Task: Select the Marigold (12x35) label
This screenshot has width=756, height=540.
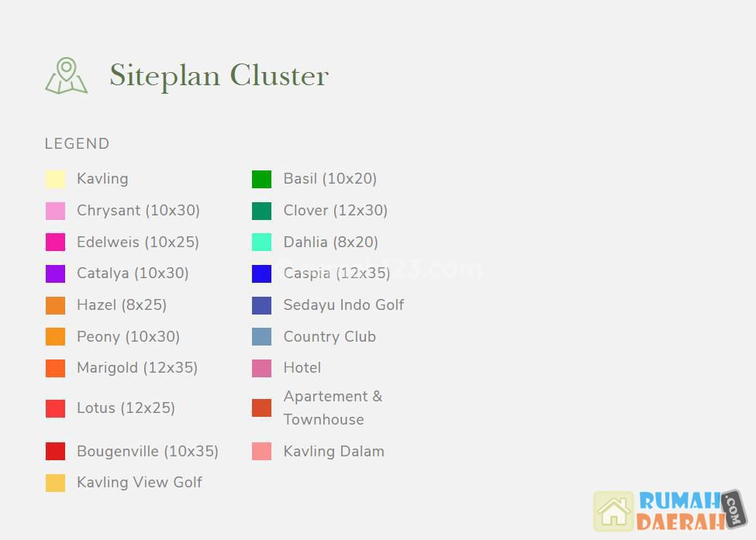Action: click(x=137, y=368)
